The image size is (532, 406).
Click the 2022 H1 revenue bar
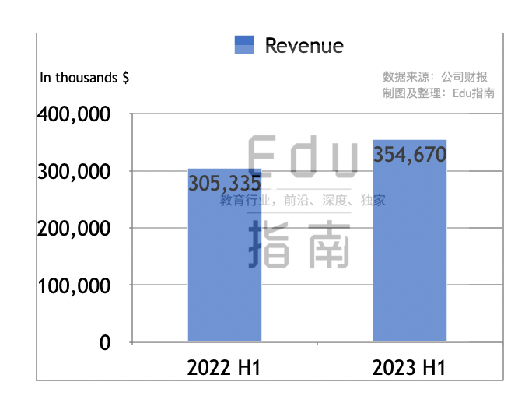coord(225,254)
